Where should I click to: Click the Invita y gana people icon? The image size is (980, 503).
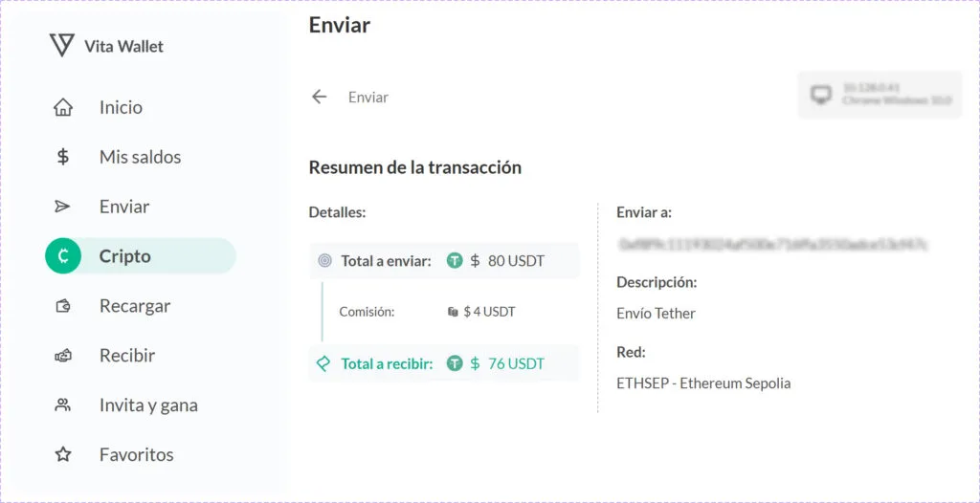(x=63, y=405)
